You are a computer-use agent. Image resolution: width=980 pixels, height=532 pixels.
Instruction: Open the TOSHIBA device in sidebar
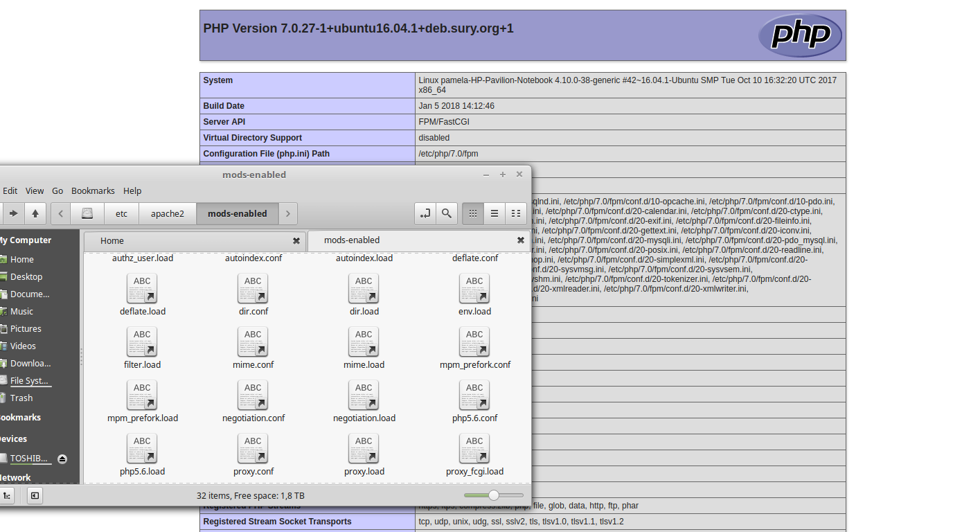[x=28, y=459]
